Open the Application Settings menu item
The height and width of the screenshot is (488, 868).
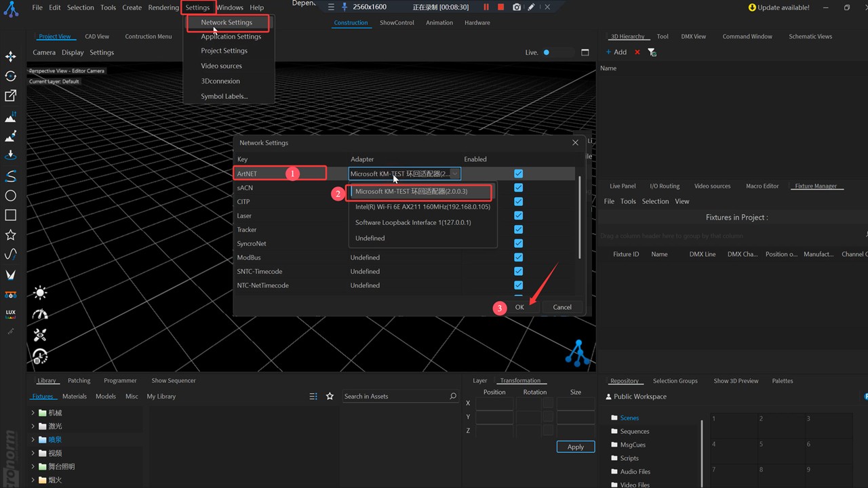coord(231,37)
